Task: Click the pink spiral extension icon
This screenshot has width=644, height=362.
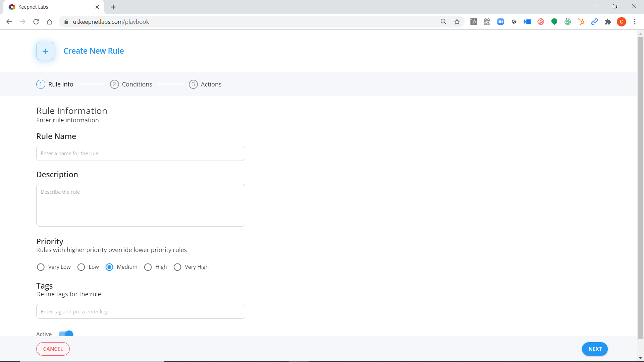Action: pyautogui.click(x=541, y=21)
